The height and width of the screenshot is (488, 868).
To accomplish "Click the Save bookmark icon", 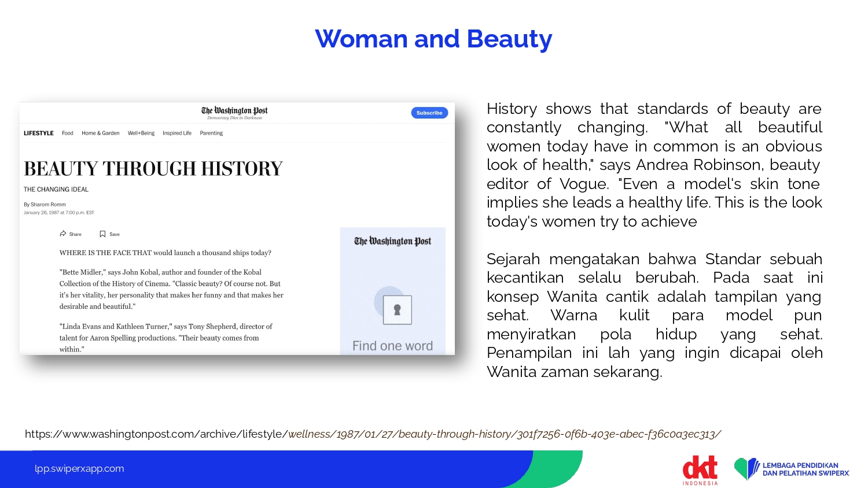I will [x=102, y=234].
